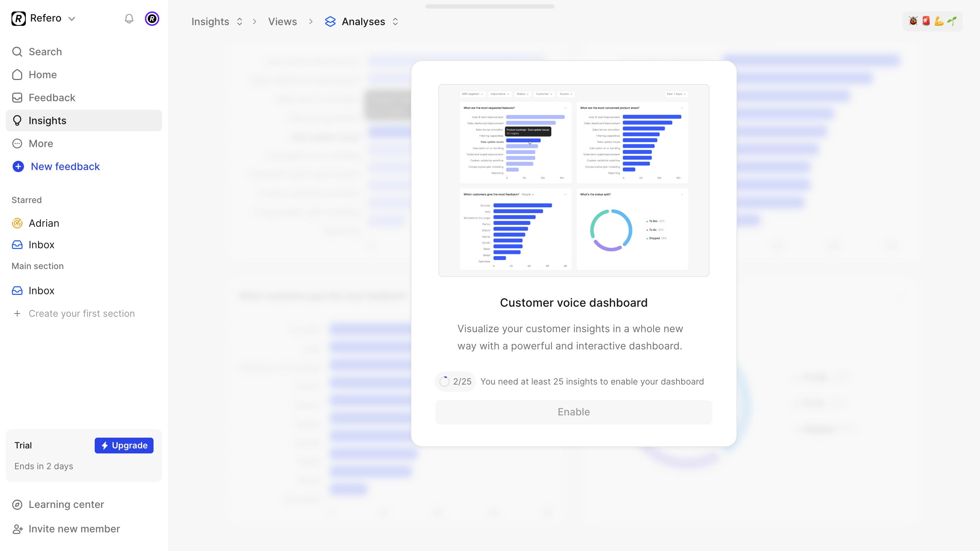Viewport: 980px width, 551px height.
Task: Open the user profile avatar
Action: (152, 19)
